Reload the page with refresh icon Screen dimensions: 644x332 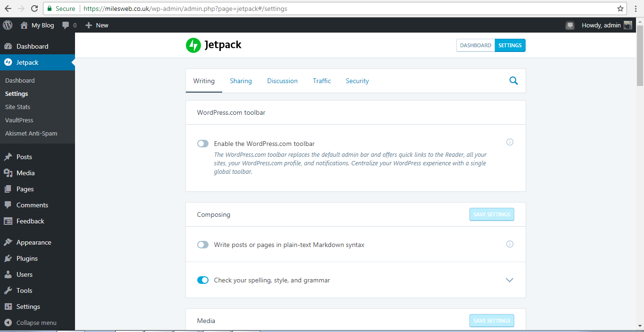[x=34, y=9]
